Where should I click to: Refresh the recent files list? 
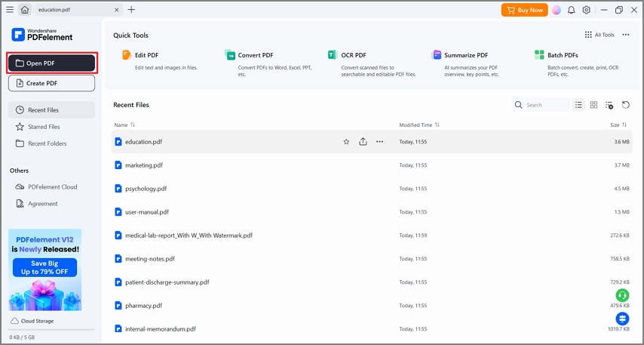(626, 105)
